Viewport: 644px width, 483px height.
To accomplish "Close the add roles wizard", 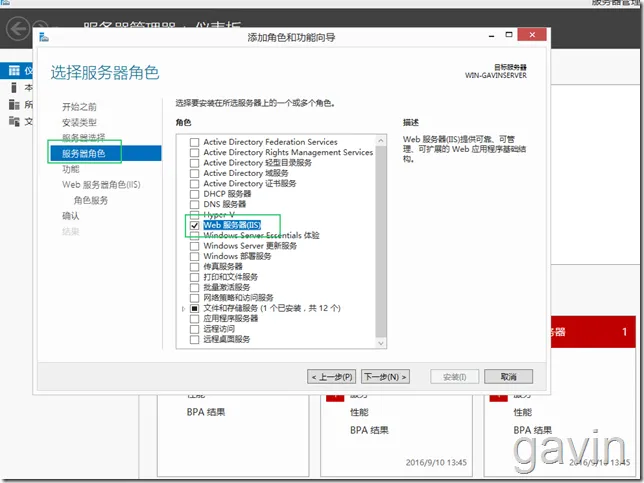I will pos(532,35).
